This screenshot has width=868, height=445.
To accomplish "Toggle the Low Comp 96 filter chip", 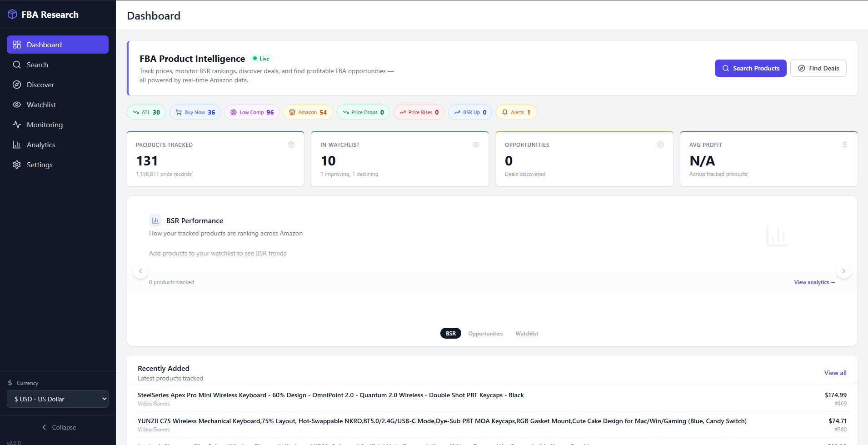I will pyautogui.click(x=252, y=112).
